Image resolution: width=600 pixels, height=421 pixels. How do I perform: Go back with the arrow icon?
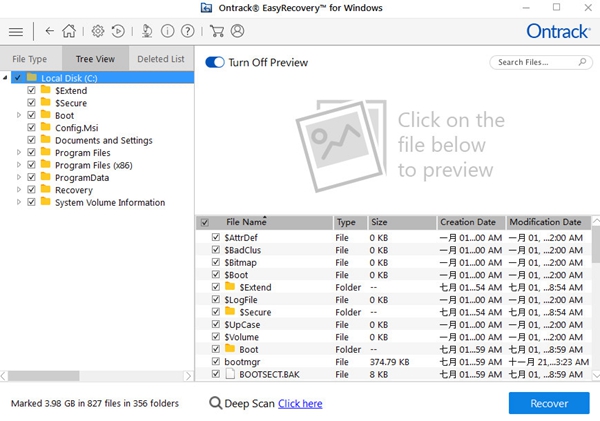tap(49, 31)
